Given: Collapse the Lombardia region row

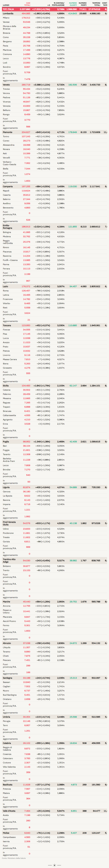Looking at the screenshot, I should point(8,14).
